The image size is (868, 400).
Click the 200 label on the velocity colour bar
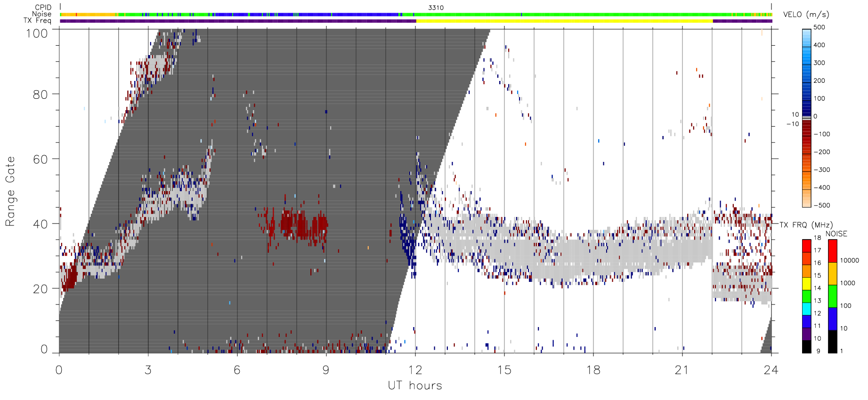(x=819, y=81)
